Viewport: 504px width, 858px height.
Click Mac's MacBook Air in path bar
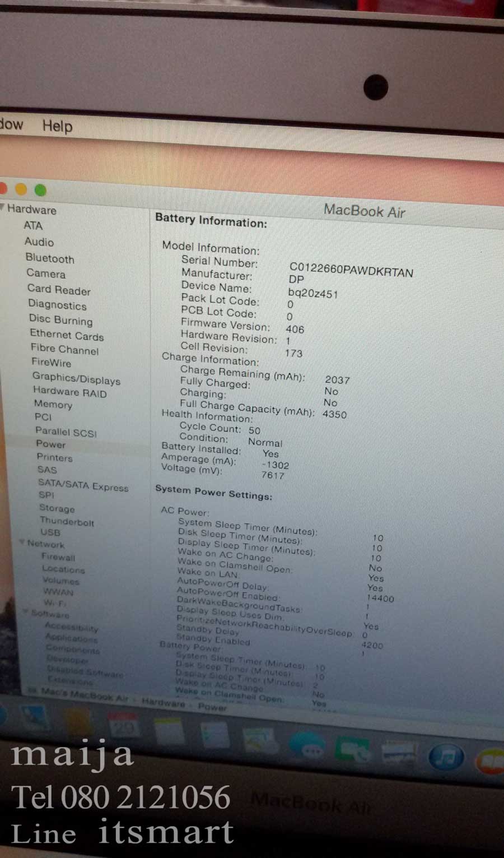click(85, 696)
